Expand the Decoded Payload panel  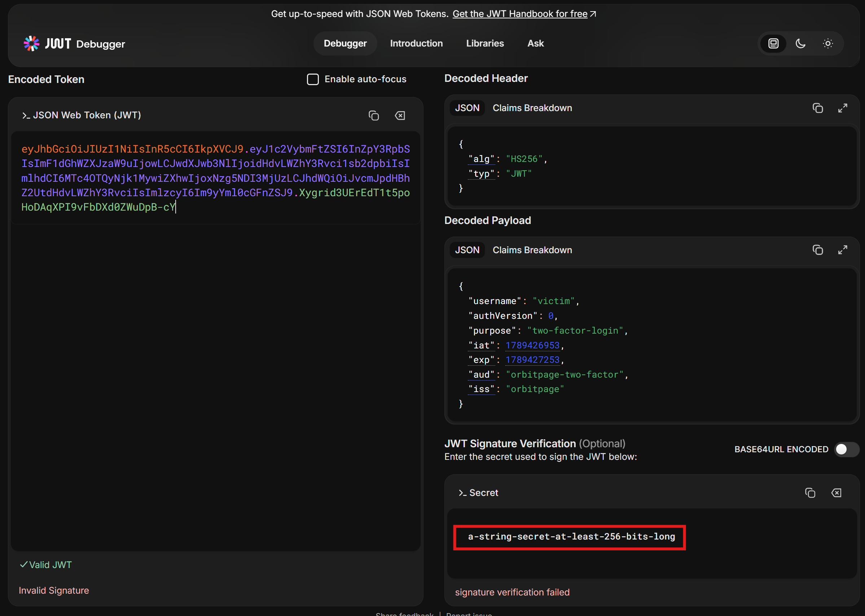[x=843, y=250]
